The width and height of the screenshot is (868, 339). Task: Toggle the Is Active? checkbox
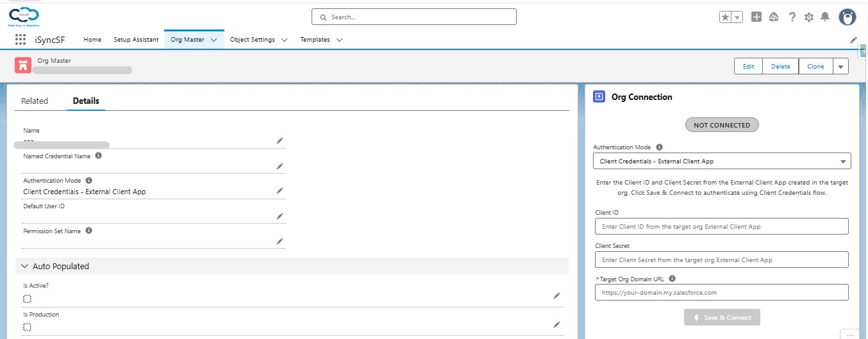coord(28,299)
